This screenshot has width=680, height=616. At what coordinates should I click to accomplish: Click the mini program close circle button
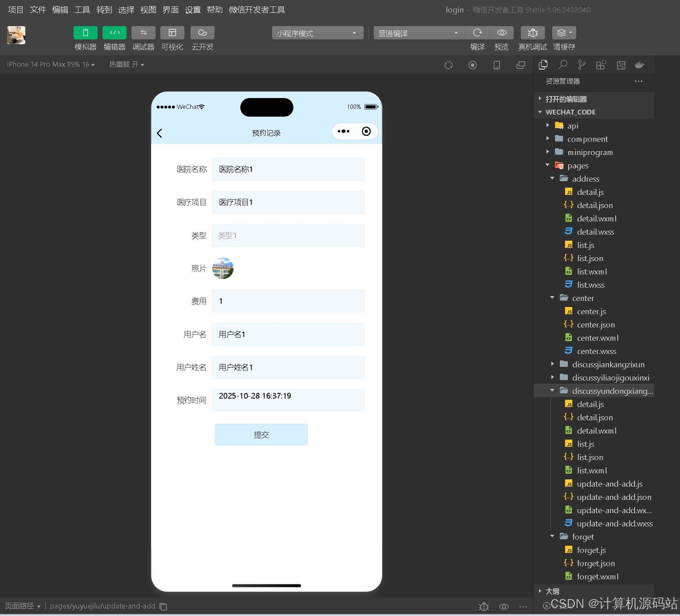click(x=366, y=131)
